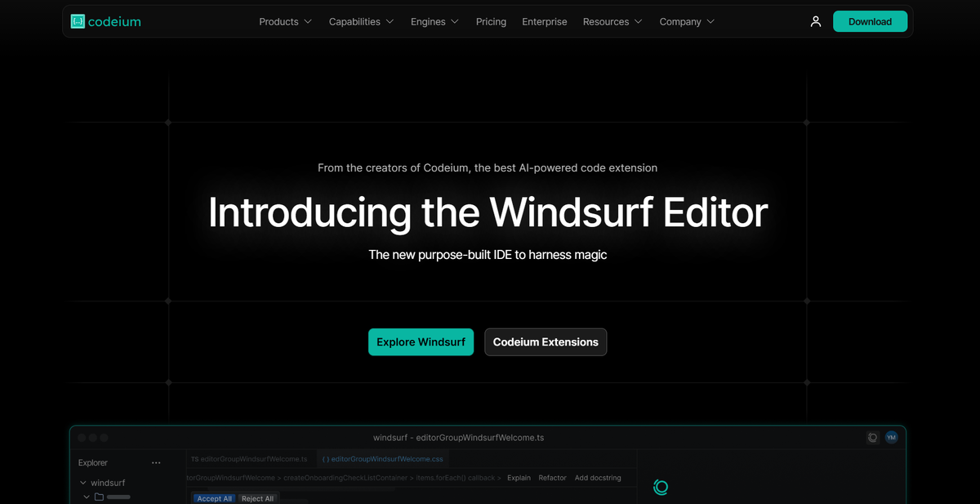Expand the Capabilities menu

(x=361, y=22)
